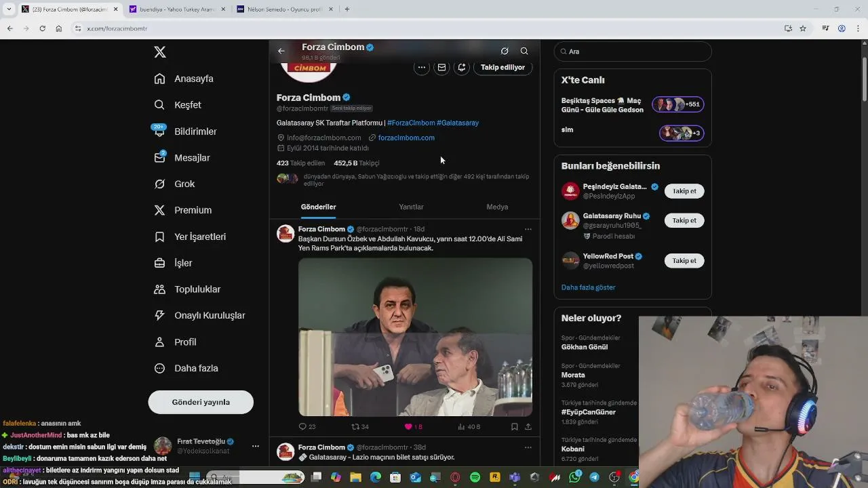Follow Galatasaray Ruhu with Takip et
This screenshot has width=868, height=488.
coord(684,220)
